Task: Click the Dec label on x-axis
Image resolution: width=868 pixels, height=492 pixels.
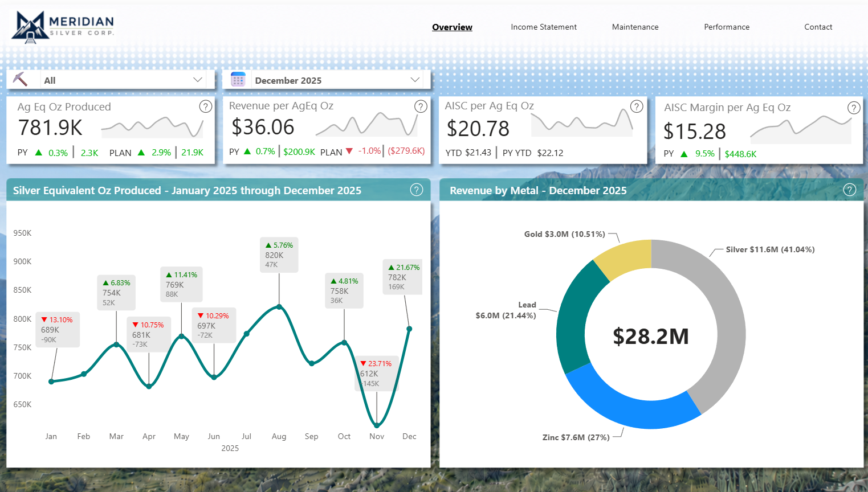Action: [x=409, y=436]
